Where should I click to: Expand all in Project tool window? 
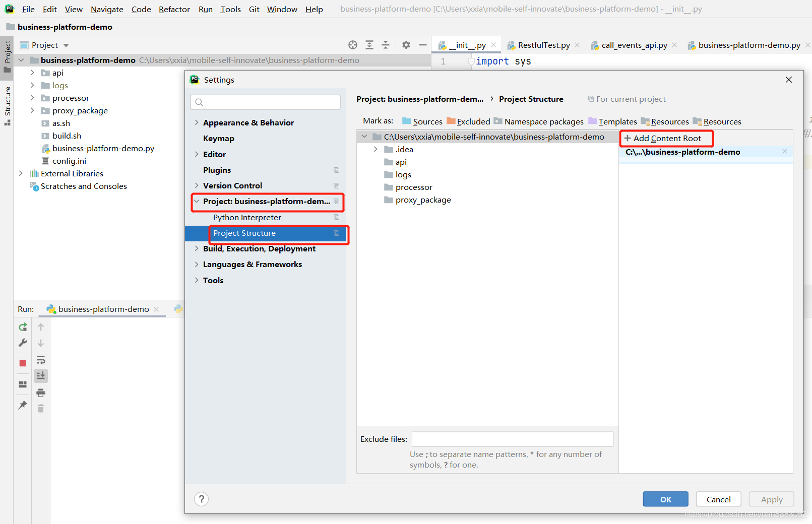click(369, 45)
